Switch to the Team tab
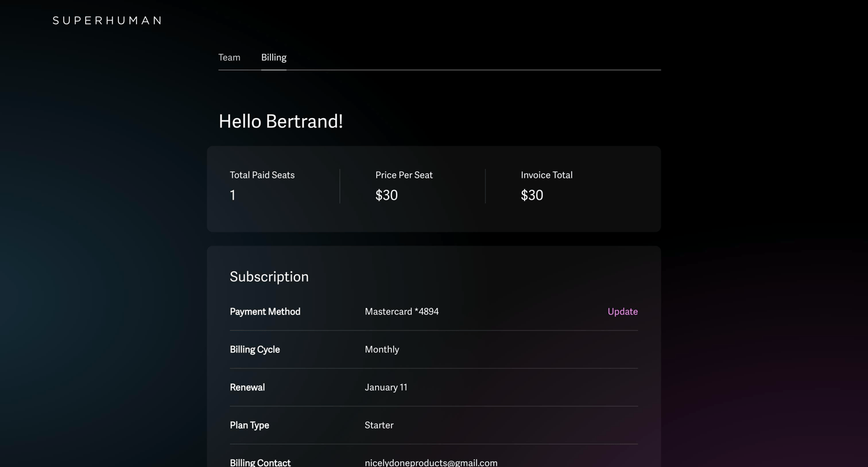 pyautogui.click(x=229, y=57)
